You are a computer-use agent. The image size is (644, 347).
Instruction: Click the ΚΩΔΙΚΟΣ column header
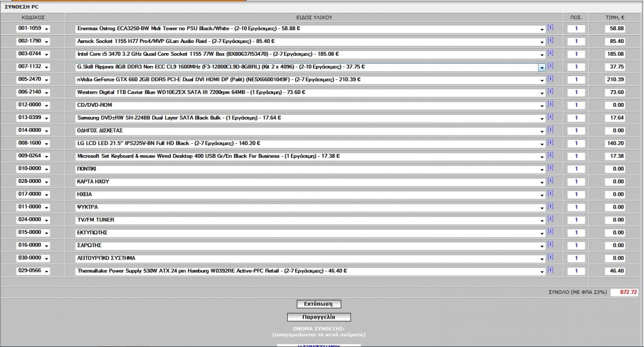point(33,17)
